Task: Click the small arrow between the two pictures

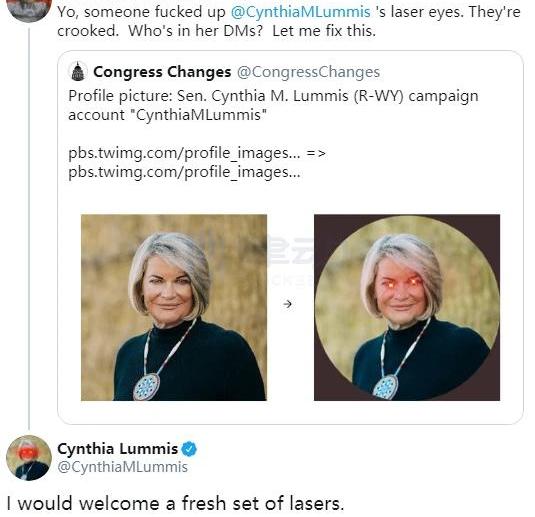Action: tap(288, 304)
